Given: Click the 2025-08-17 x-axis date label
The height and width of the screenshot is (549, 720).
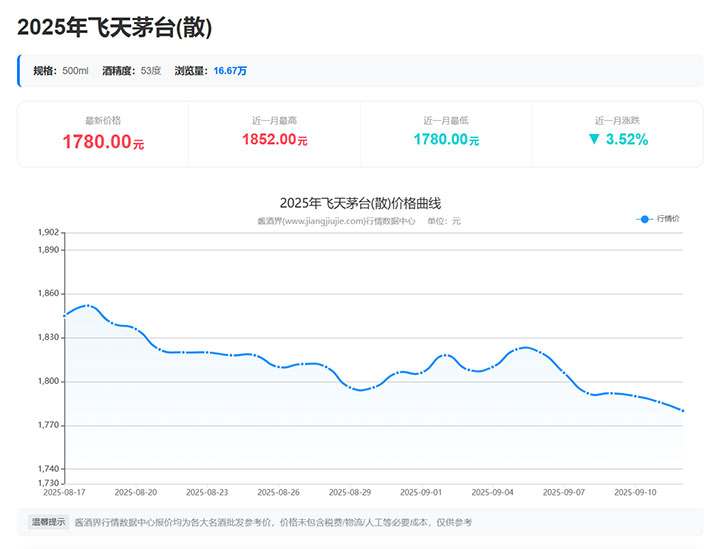Looking at the screenshot, I should click(x=64, y=492).
